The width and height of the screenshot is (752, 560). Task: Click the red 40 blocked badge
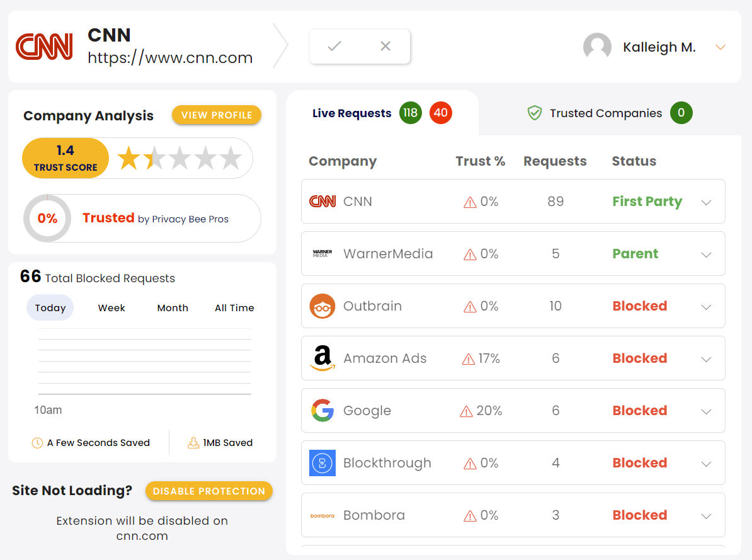(441, 113)
